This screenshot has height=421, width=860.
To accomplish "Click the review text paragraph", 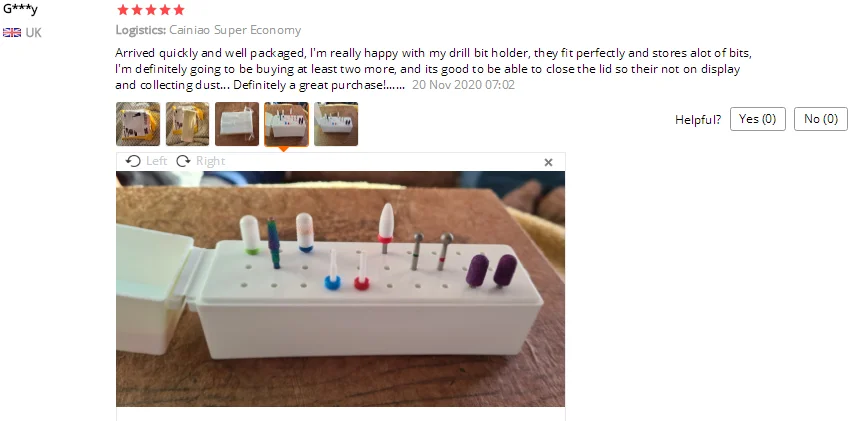I will pyautogui.click(x=430, y=60).
